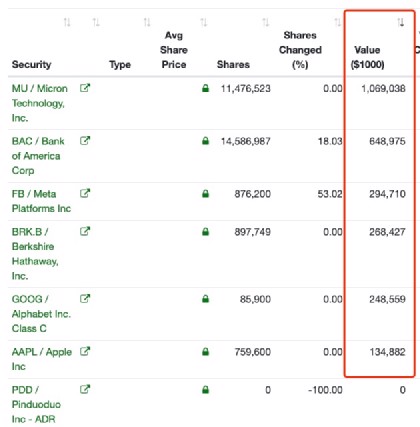Viewport: 420px width, 427px height.
Task: Open AAPL / Apple Inc link
Action: click(42, 359)
